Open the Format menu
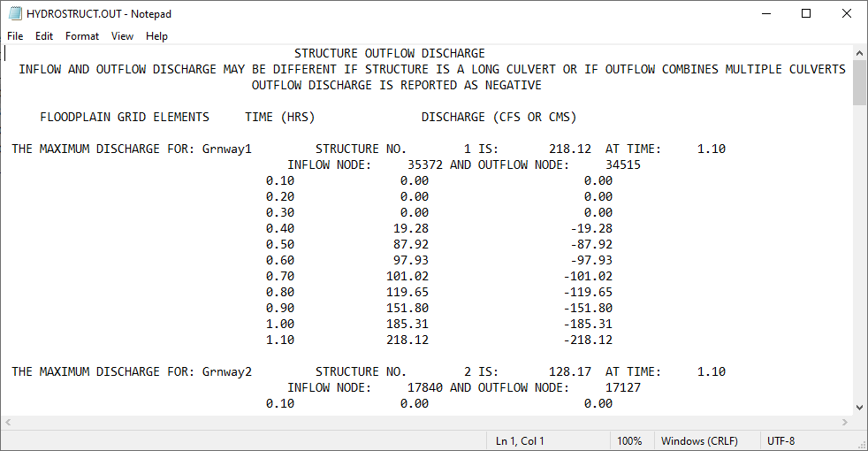The image size is (868, 451). 82,36
